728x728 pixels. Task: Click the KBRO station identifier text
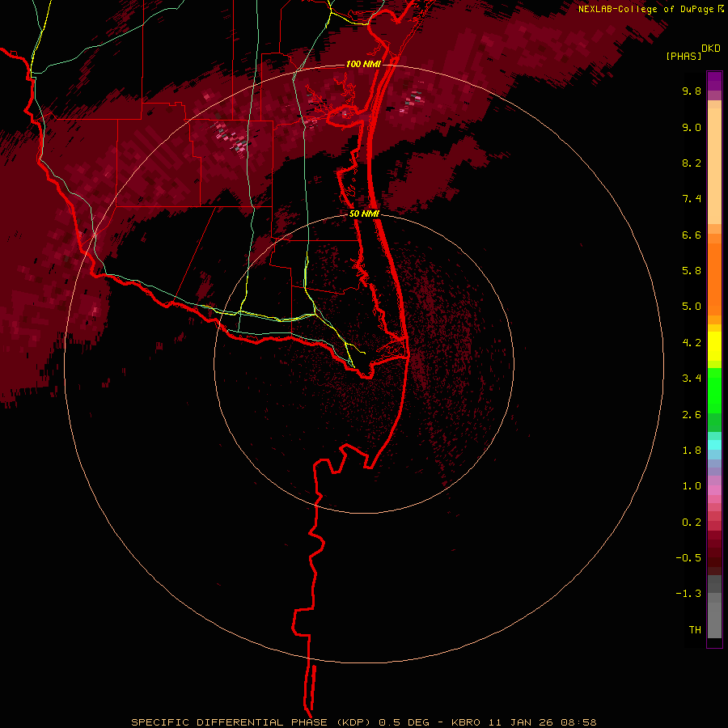tap(467, 722)
